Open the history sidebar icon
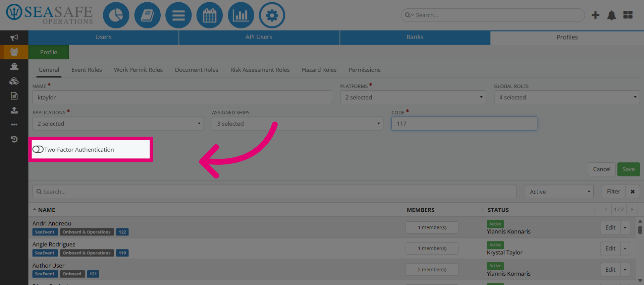 14,139
